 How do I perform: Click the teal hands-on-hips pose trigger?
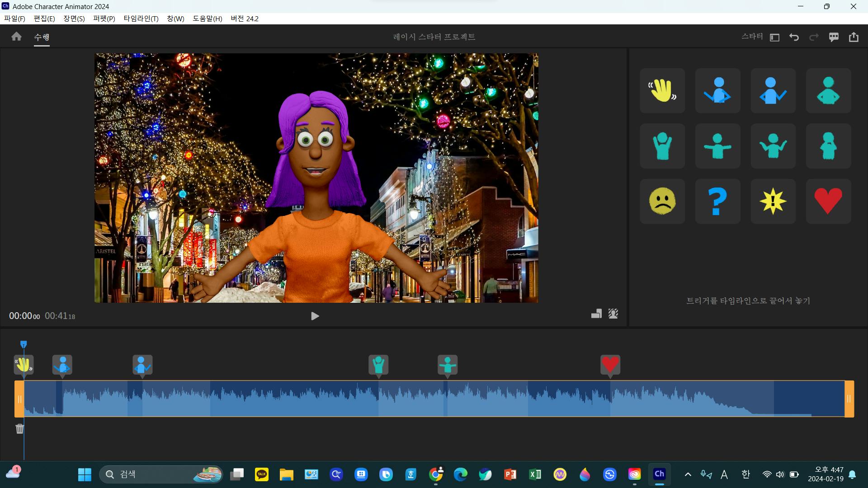828,90
